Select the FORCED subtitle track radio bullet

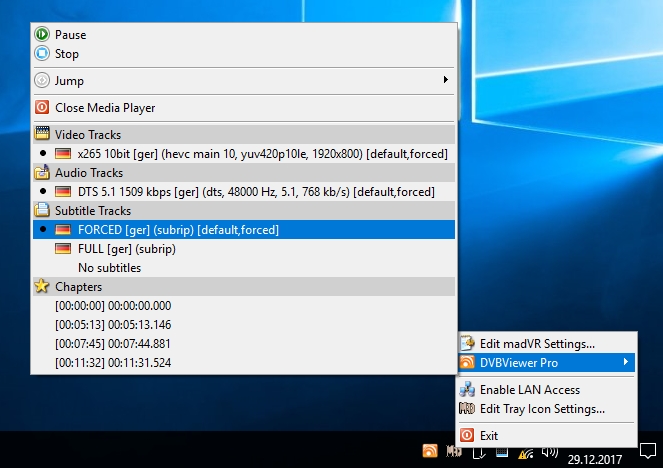[43, 230]
